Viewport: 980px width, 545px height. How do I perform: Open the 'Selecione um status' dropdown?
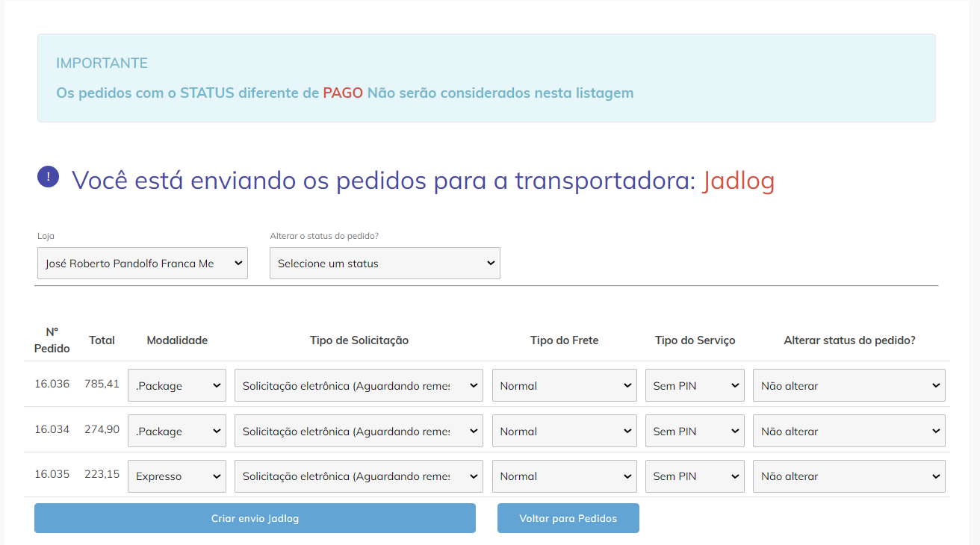click(x=384, y=263)
